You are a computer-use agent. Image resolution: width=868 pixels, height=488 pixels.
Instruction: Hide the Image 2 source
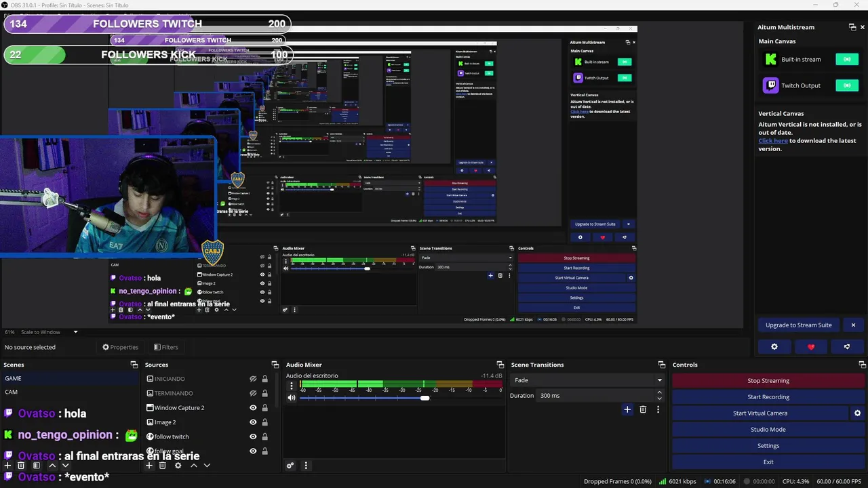tap(253, 422)
